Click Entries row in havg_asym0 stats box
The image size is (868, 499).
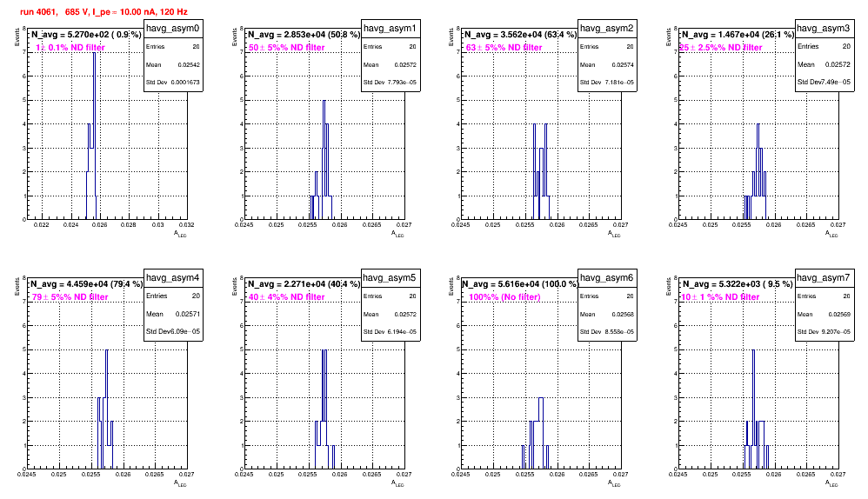tap(173, 47)
